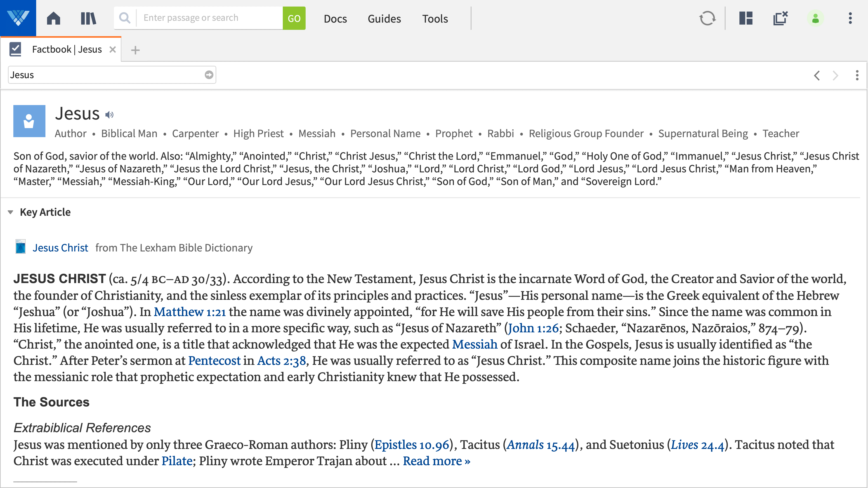This screenshot has width=868, height=488.
Task: Click the Carpenter tag
Action: [x=196, y=133]
